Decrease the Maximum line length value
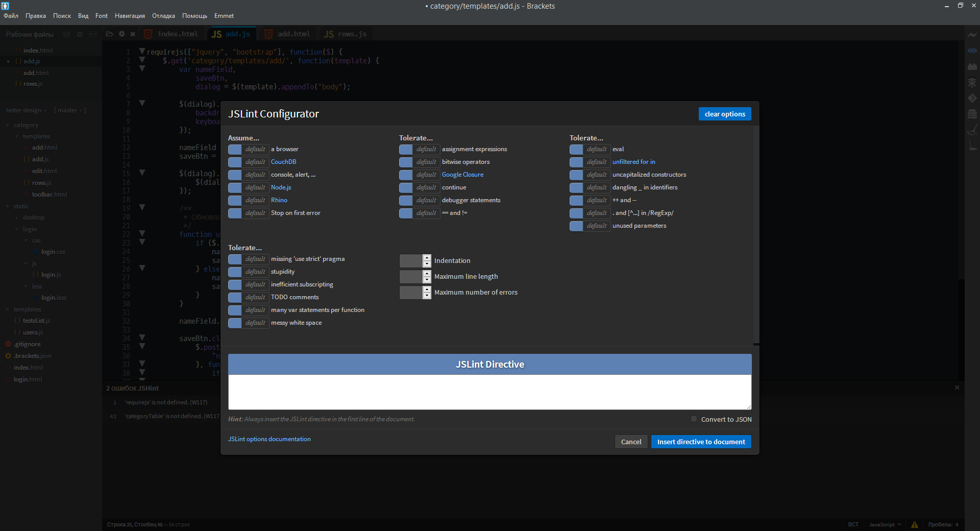The height and width of the screenshot is (531, 980). [x=427, y=280]
